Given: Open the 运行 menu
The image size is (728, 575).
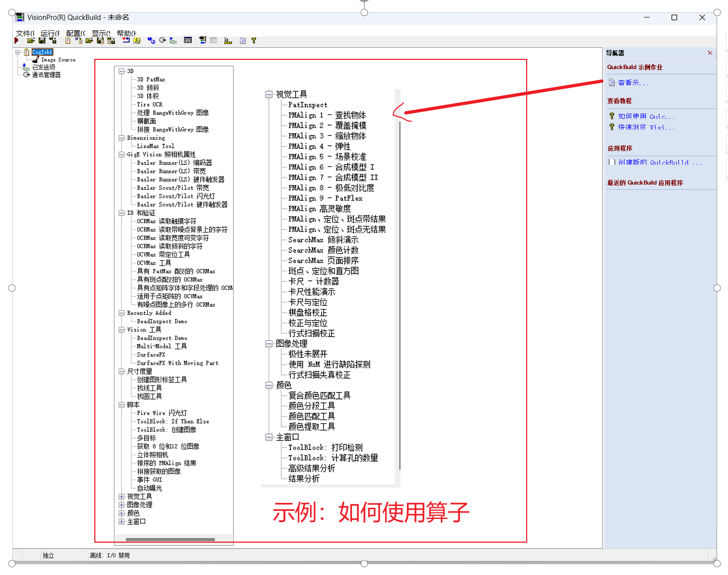Looking at the screenshot, I should point(50,33).
